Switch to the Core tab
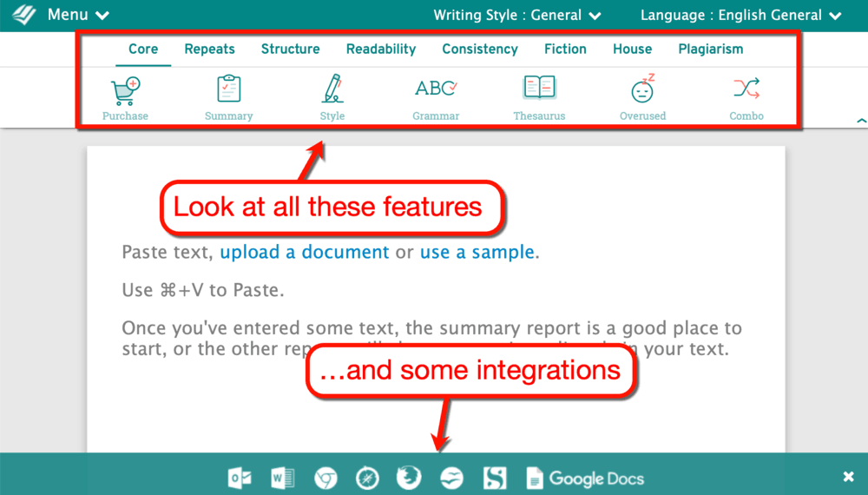The width and height of the screenshot is (868, 495). 143,49
